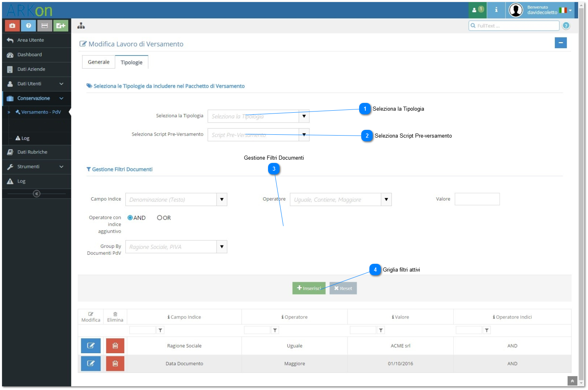Open filter icon for Operatore column
588x390 pixels.
point(275,330)
